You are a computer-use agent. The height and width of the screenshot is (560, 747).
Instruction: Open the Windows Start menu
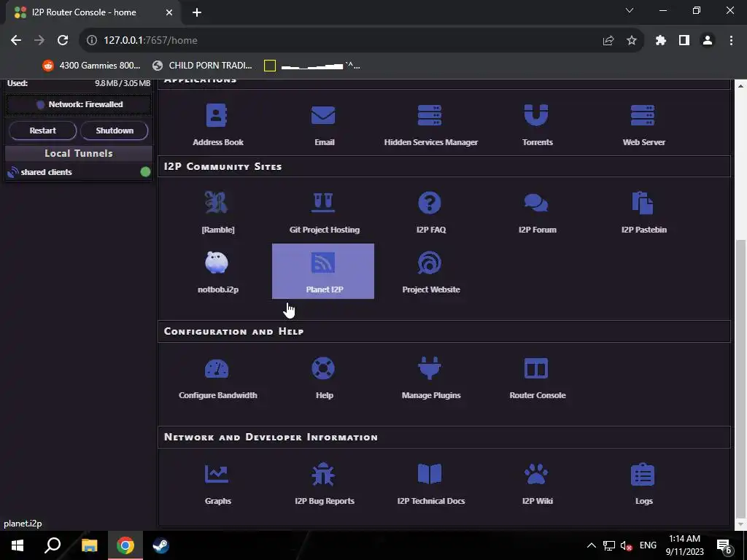[18, 545]
